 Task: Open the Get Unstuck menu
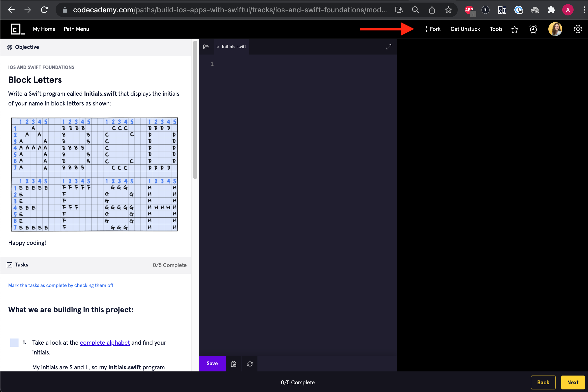tap(465, 29)
